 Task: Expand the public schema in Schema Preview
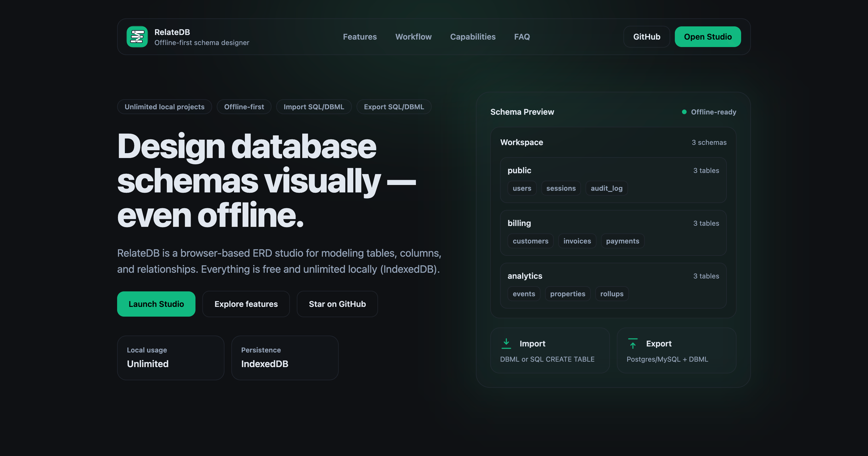tap(519, 170)
